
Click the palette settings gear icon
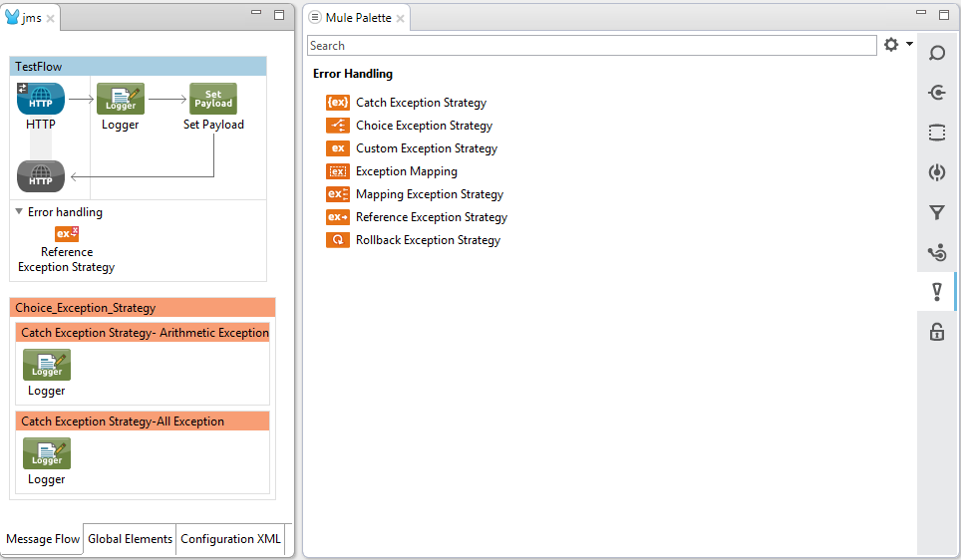(x=891, y=44)
